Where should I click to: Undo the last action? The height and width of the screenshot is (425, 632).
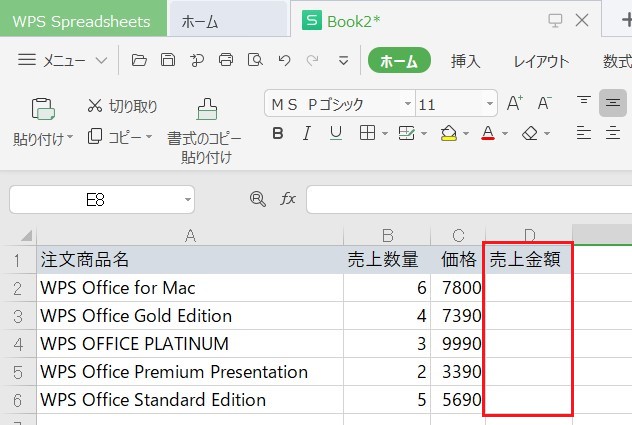point(284,60)
